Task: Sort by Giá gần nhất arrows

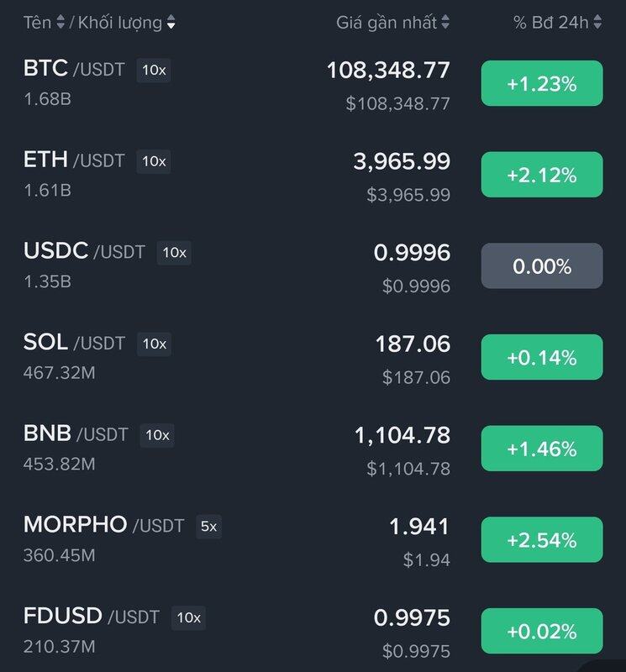Action: click(445, 24)
